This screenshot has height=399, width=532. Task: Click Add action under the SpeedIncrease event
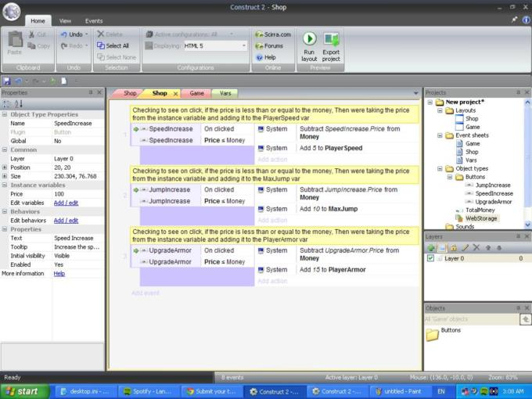(272, 160)
